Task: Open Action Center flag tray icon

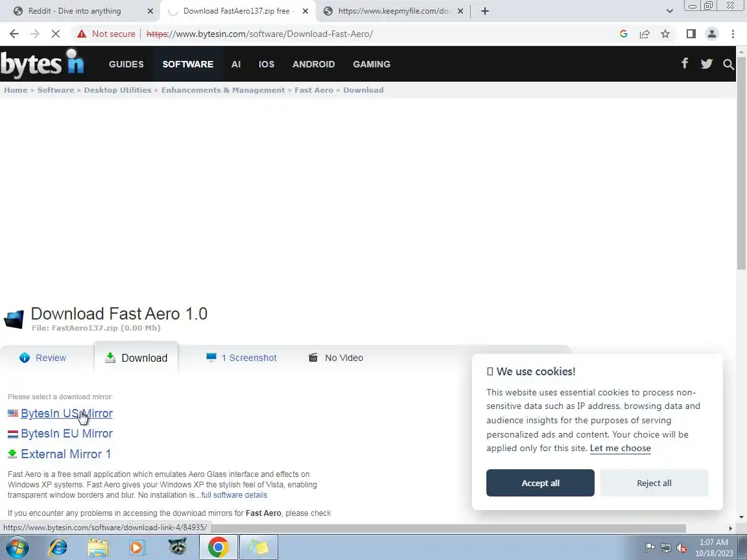Action: (649, 548)
